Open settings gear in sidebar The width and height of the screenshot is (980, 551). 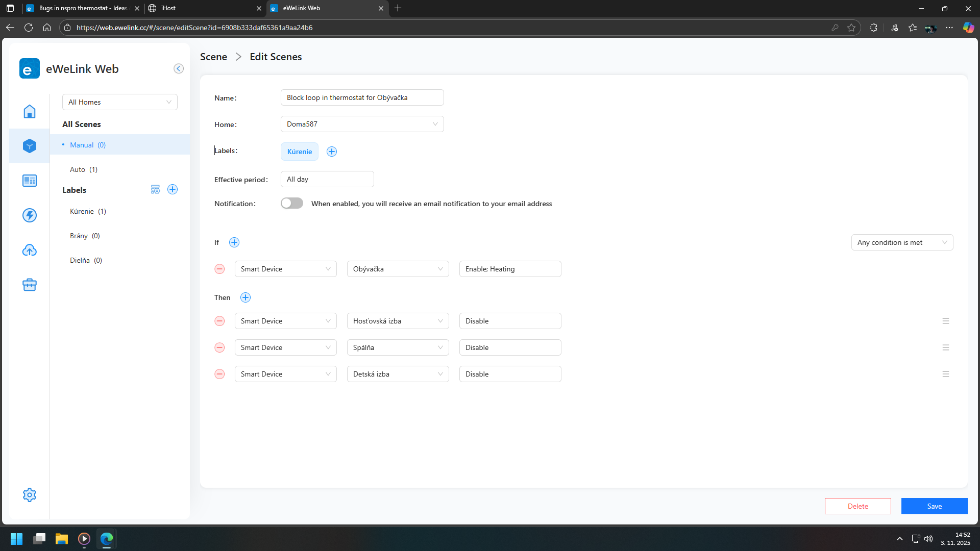pyautogui.click(x=30, y=495)
